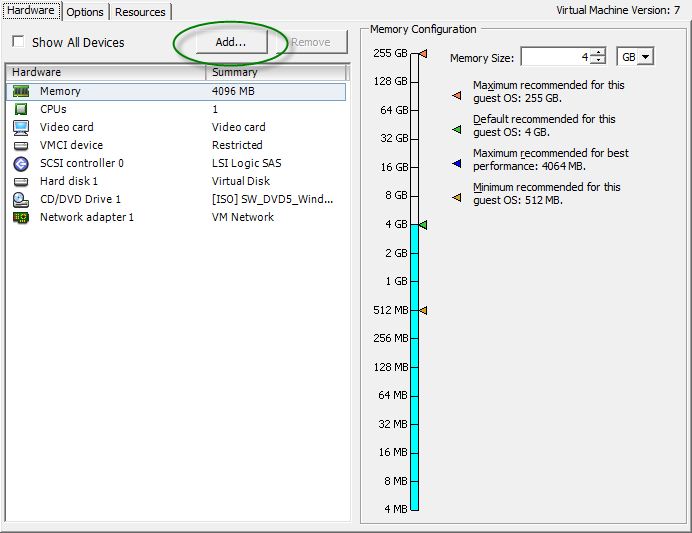
Task: Click the Remove button
Action: [x=311, y=42]
